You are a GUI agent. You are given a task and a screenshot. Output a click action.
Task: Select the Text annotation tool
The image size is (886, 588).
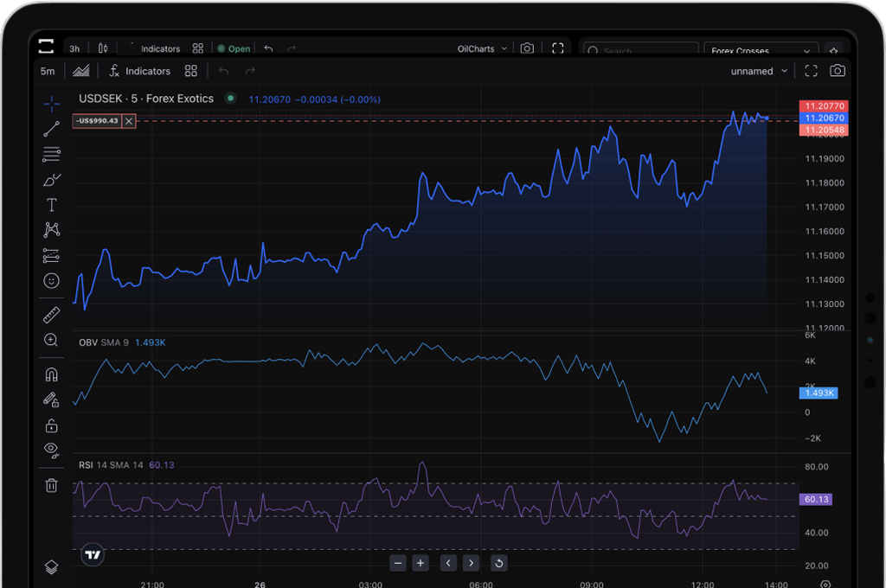52,205
